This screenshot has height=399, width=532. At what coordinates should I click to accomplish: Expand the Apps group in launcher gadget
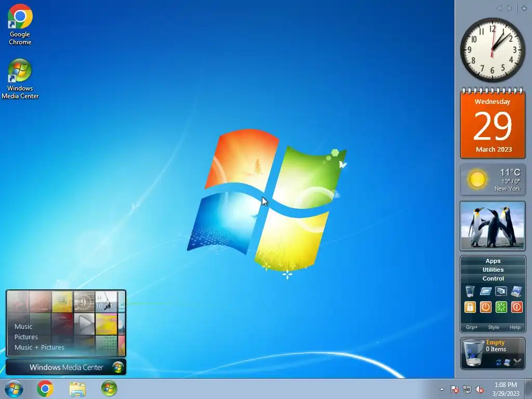point(493,261)
